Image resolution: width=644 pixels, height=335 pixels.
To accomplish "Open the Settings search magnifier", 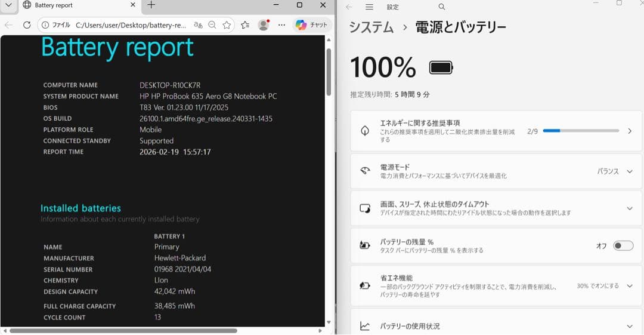I will [441, 7].
